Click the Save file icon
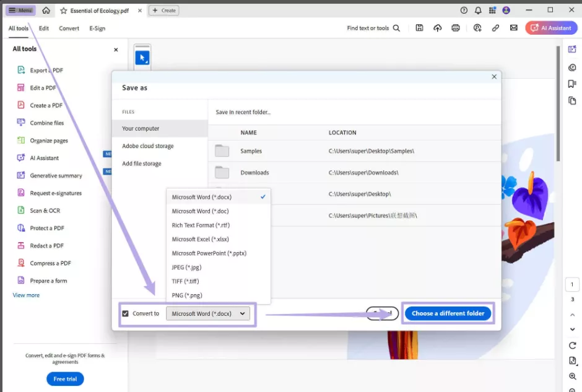Viewport: 582px width, 392px height. point(419,28)
